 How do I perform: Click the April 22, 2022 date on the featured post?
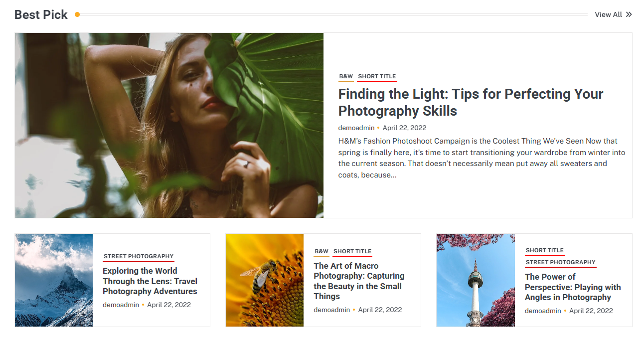404,128
